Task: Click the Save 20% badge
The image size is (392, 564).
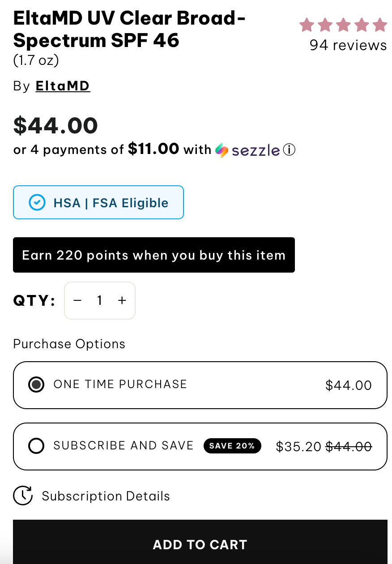Action: (x=232, y=446)
